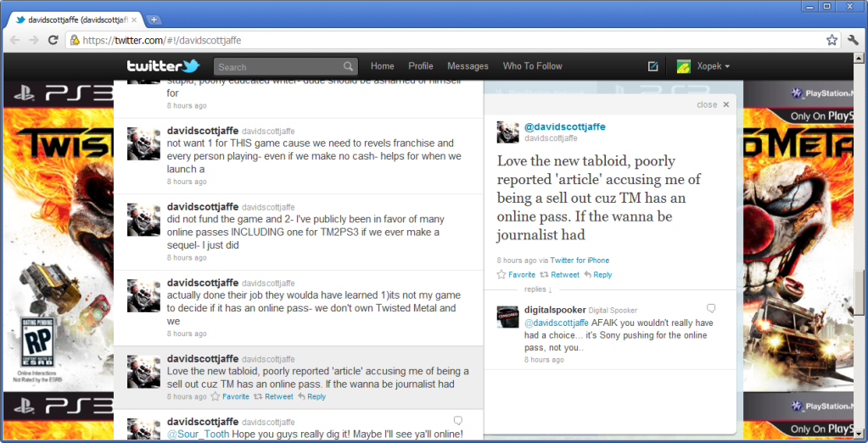Click avatar of 'actually done their job' tweet
Image resolution: width=868 pixels, height=443 pixels.
pos(144,295)
